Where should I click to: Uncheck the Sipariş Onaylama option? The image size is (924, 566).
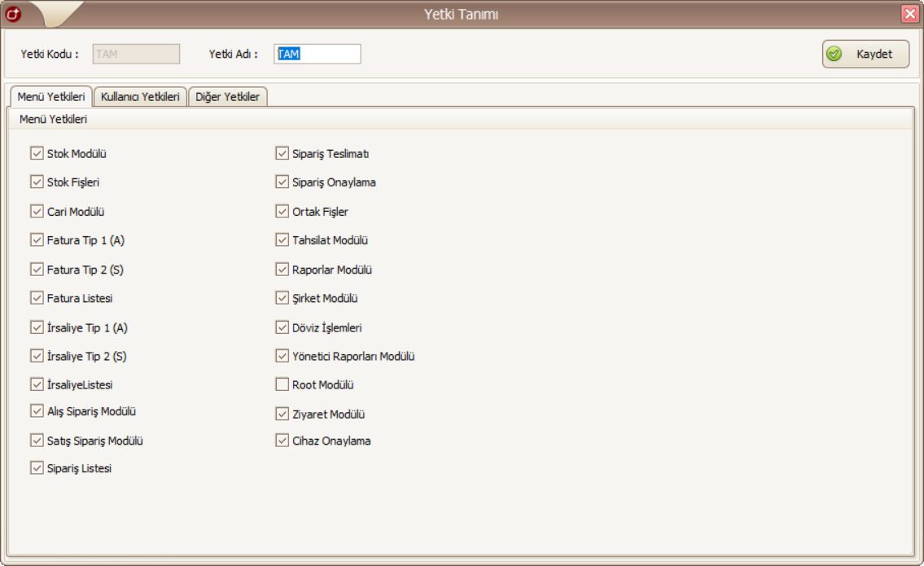(282, 182)
